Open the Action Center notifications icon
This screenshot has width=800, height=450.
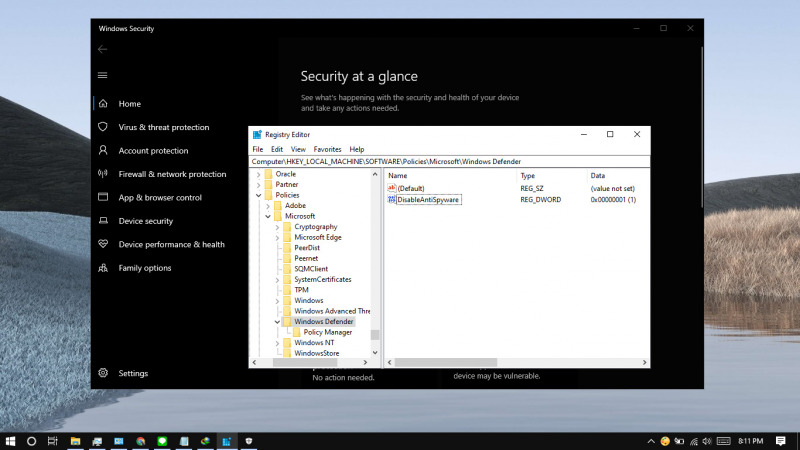(781, 441)
